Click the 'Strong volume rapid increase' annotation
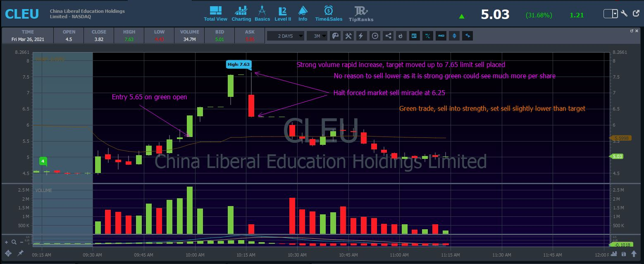 tap(401, 65)
